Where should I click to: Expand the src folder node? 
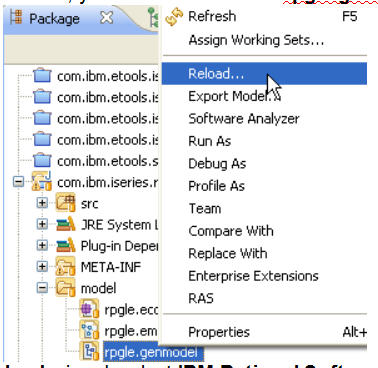(42, 203)
